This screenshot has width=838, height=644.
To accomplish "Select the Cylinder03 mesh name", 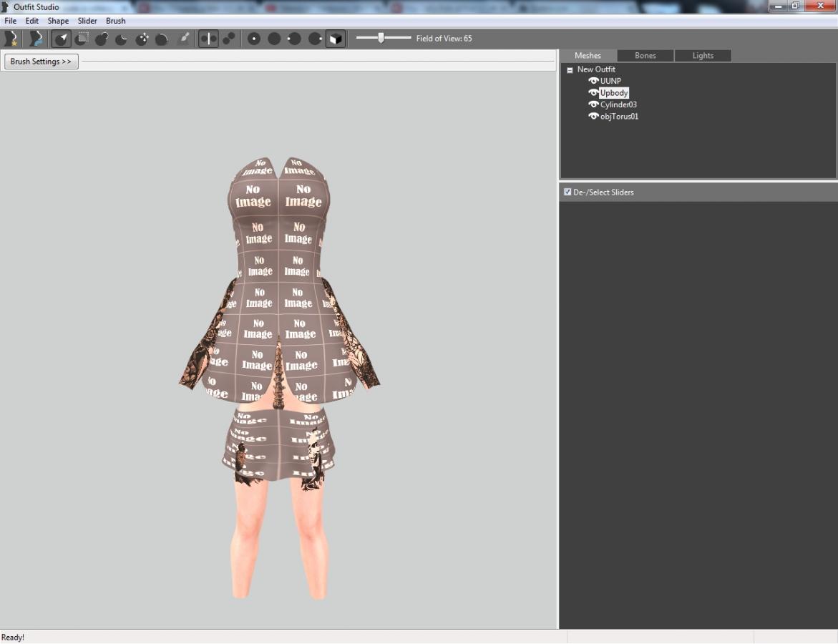I will [x=618, y=104].
